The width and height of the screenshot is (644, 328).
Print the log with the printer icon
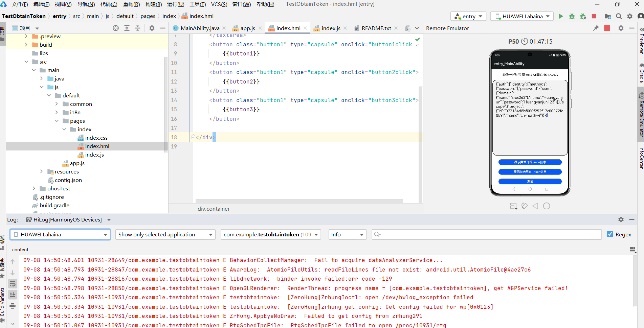click(13, 306)
